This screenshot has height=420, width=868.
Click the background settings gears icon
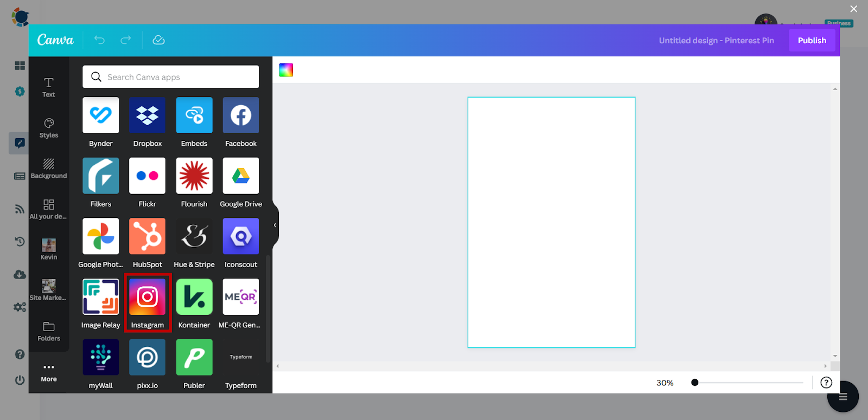point(20,307)
